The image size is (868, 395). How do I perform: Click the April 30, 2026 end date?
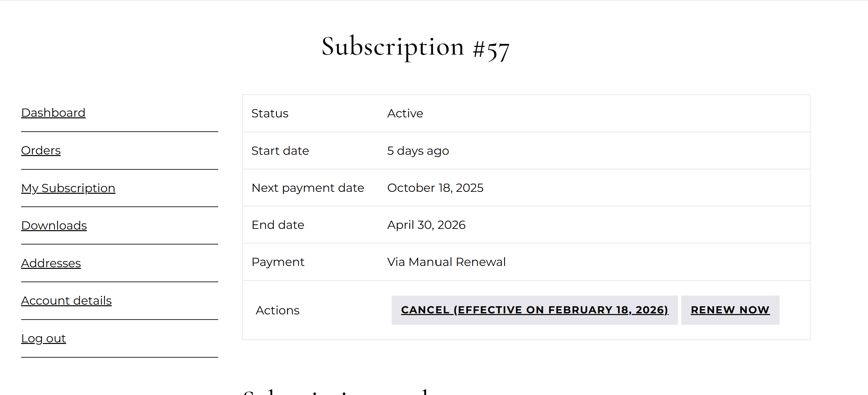coord(426,225)
